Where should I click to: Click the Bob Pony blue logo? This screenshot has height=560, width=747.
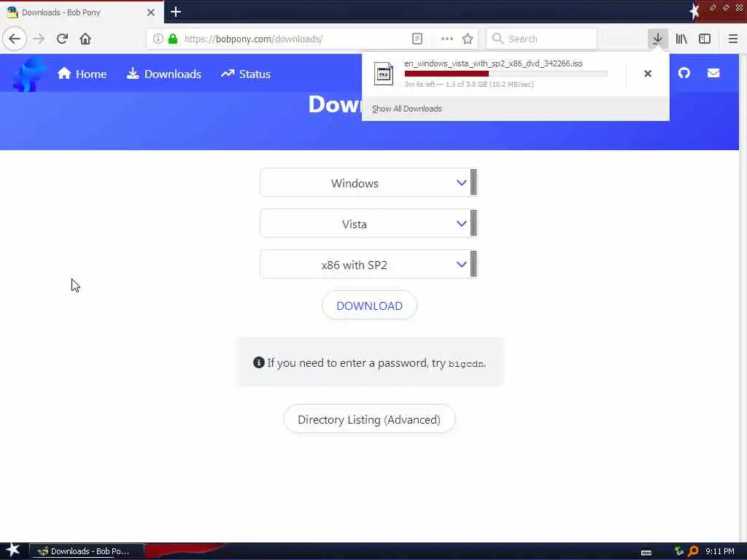tap(28, 74)
